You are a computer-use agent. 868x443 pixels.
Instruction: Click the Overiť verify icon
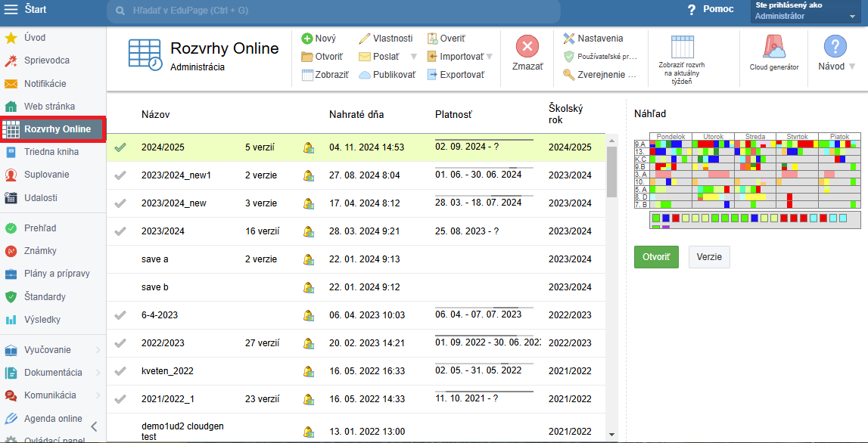click(x=433, y=39)
